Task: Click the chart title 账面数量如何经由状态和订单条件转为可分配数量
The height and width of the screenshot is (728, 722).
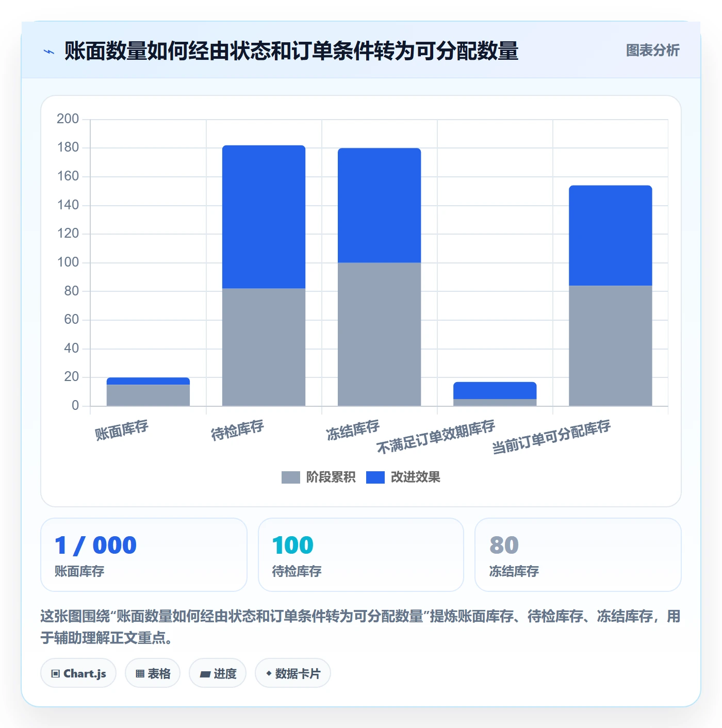Action: pyautogui.click(x=291, y=51)
